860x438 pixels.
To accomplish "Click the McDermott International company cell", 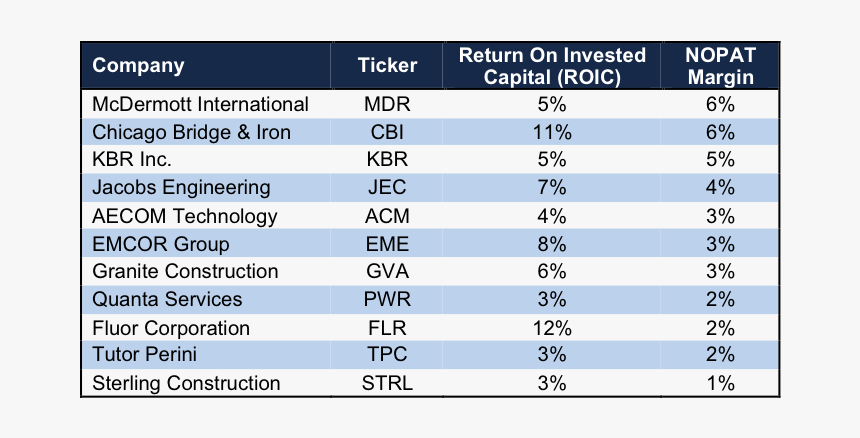I will pos(200,104).
